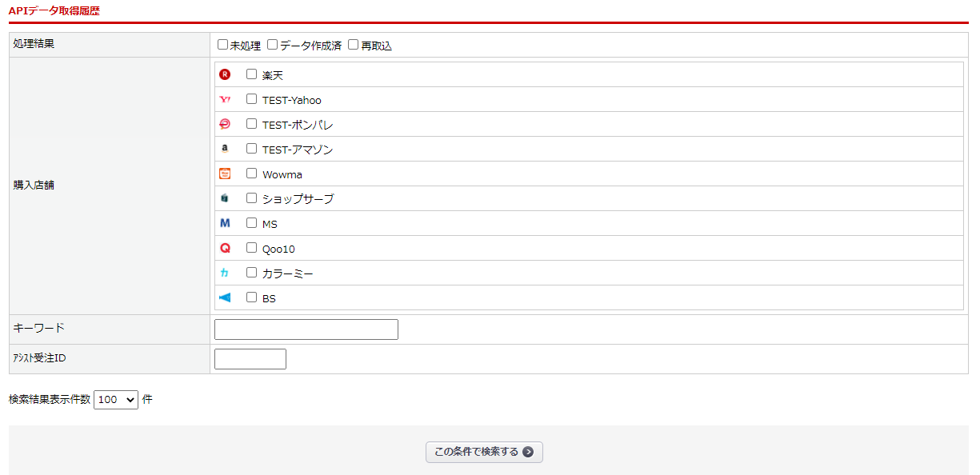This screenshot has width=980, height=475.
Task: Tick the 再取込 checkbox
Action: 354,45
